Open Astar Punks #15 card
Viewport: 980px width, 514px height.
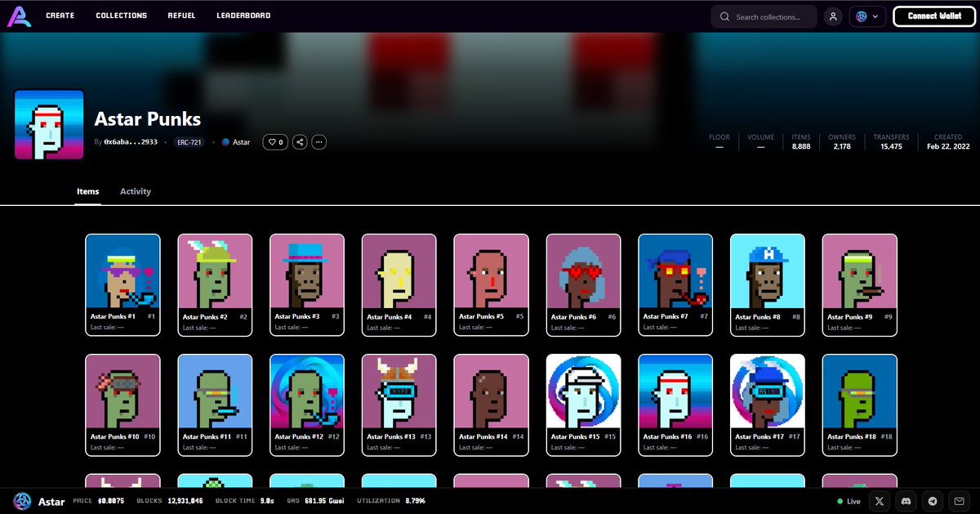click(x=583, y=405)
